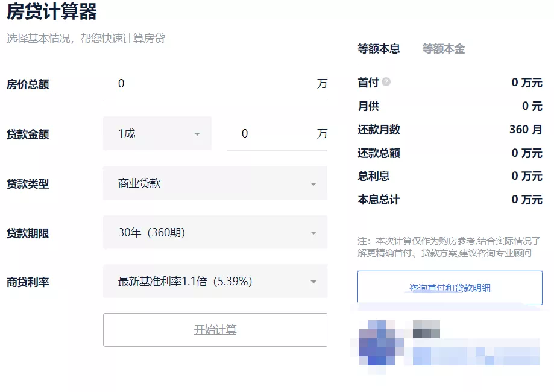Click the 房贷计算器 page title
The height and width of the screenshot is (392, 554).
(x=52, y=11)
